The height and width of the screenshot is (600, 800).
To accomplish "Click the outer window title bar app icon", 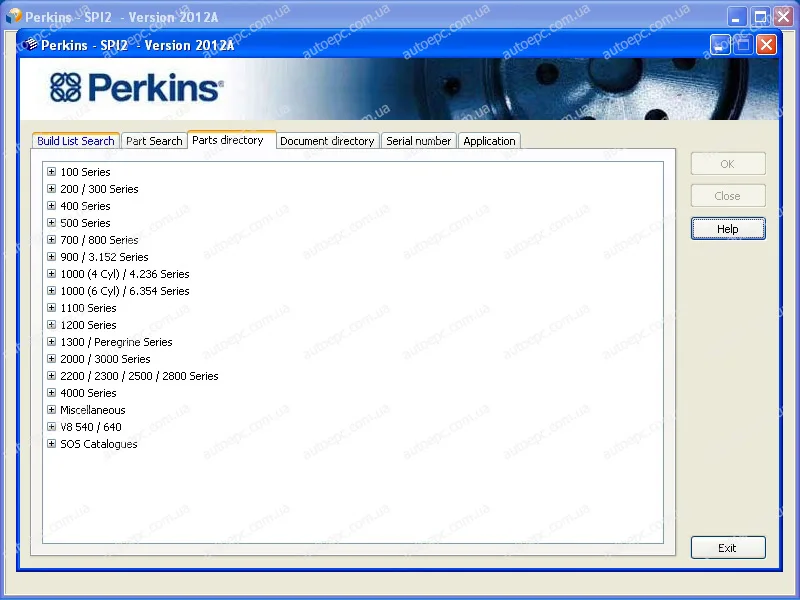I will pyautogui.click(x=14, y=16).
